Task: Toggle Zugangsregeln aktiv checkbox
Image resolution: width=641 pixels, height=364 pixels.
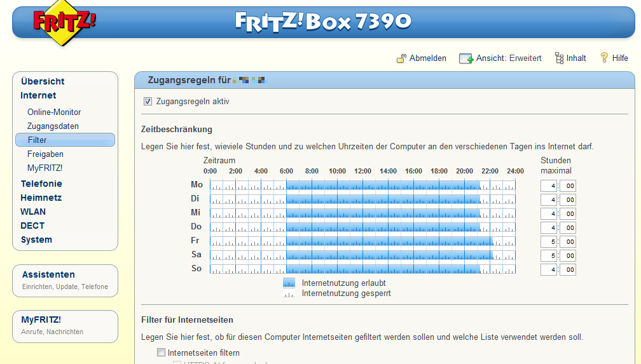Action: click(148, 101)
